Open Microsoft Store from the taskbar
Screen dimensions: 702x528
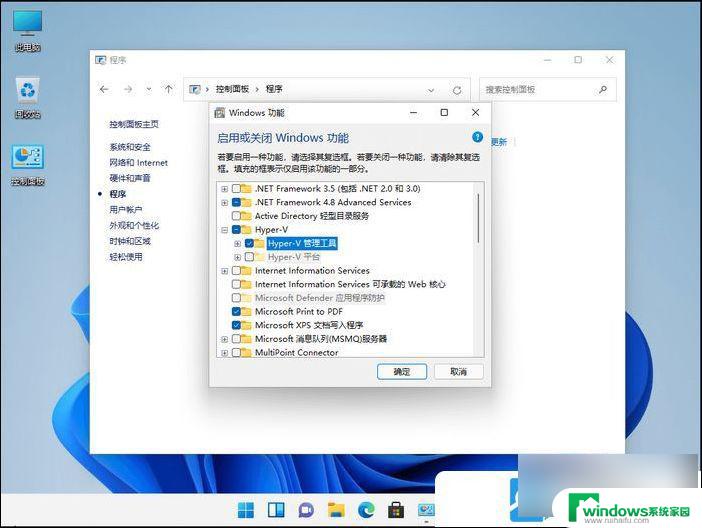point(396,510)
